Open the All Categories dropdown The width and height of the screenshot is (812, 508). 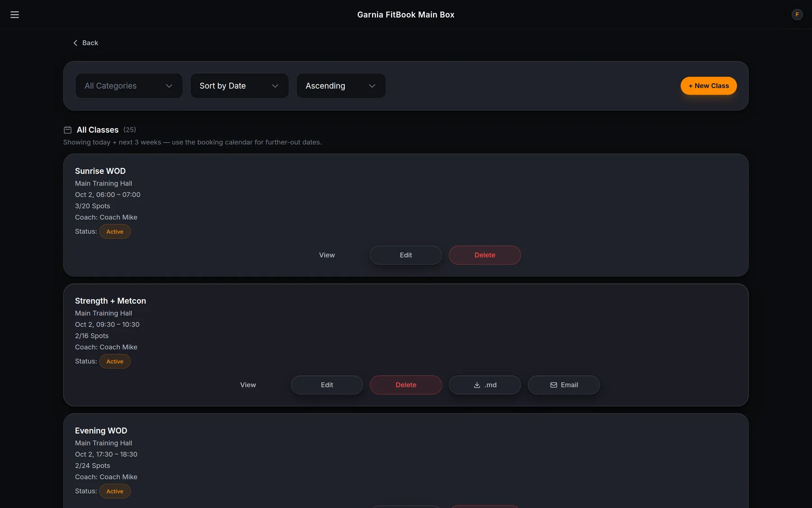pos(129,86)
